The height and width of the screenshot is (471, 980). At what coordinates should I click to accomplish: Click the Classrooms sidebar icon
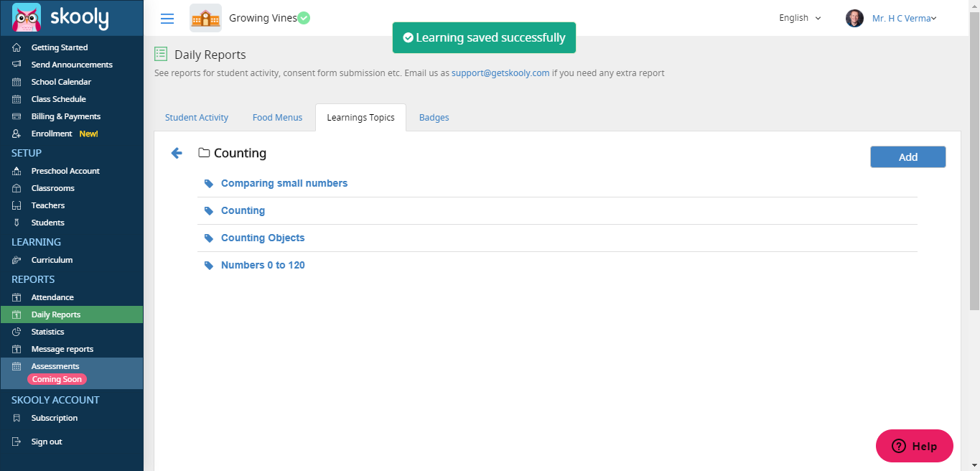[17, 188]
